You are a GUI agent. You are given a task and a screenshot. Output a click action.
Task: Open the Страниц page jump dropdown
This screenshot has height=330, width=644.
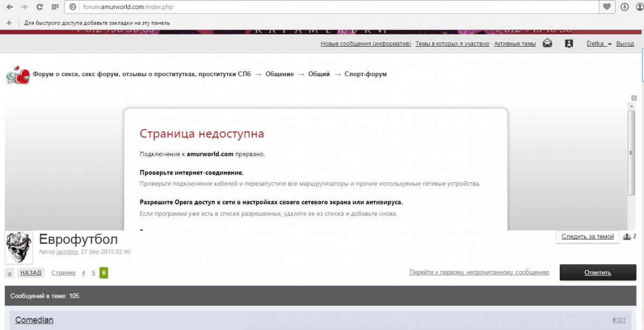[x=63, y=273]
